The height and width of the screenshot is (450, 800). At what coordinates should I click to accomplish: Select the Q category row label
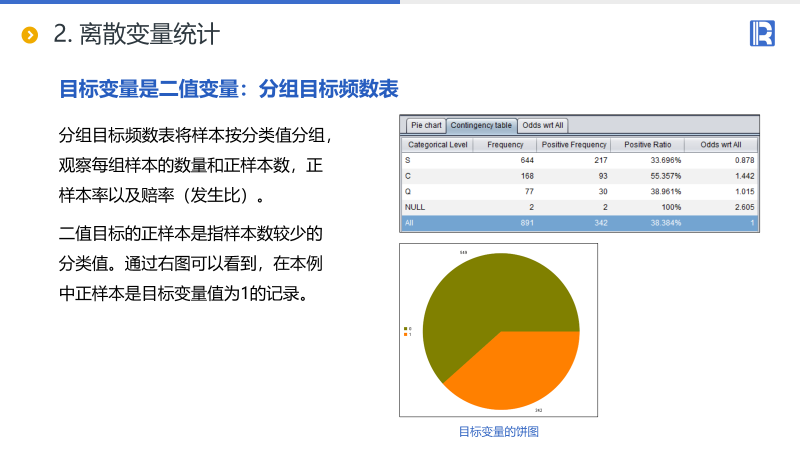point(408,191)
